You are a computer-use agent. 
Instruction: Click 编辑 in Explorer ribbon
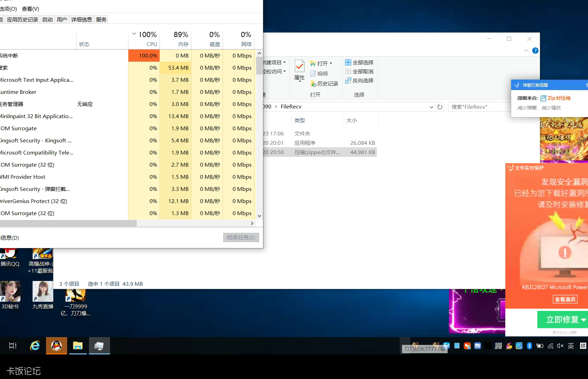click(x=319, y=73)
